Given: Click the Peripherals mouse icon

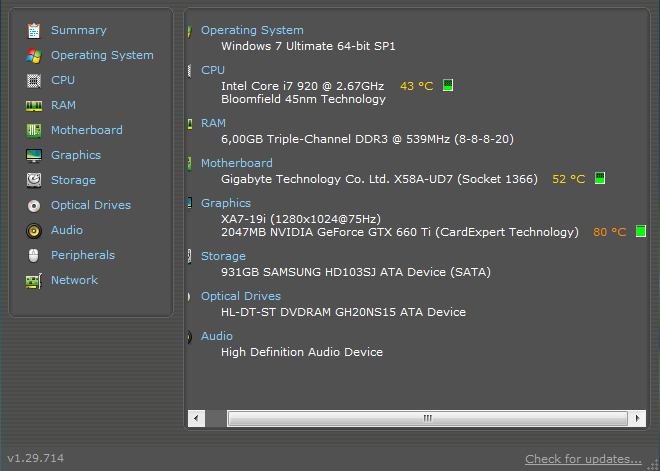Looking at the screenshot, I should coord(34,255).
